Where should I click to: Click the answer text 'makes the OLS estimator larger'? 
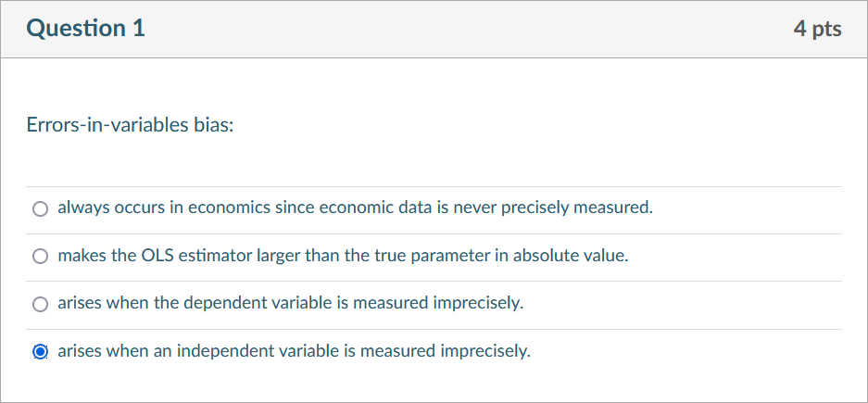[x=178, y=256]
